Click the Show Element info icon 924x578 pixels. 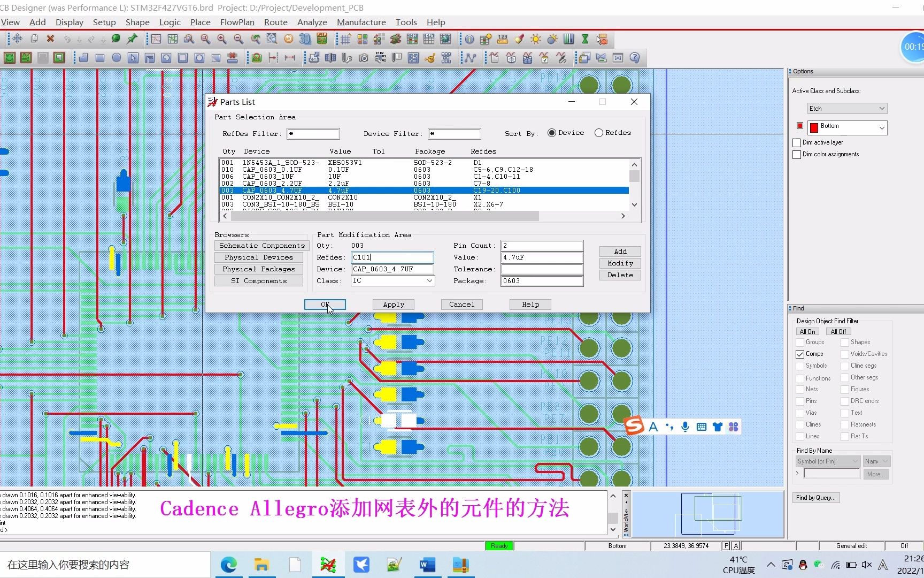tap(469, 39)
